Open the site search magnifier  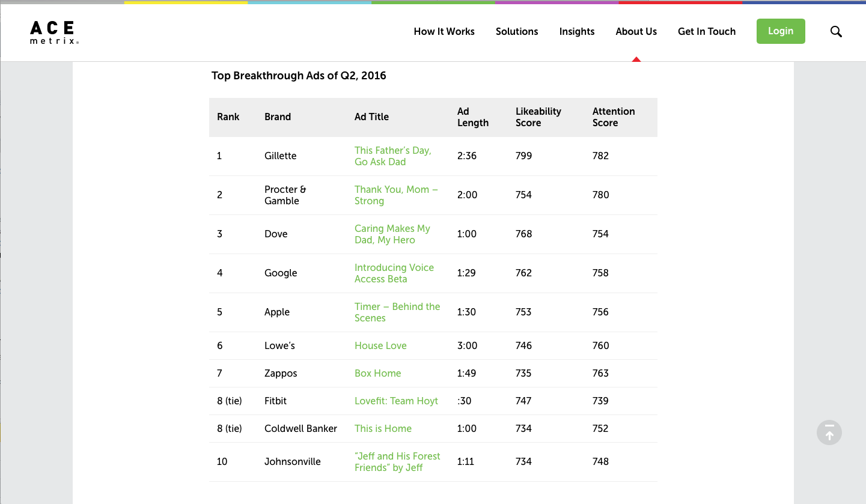(x=836, y=32)
